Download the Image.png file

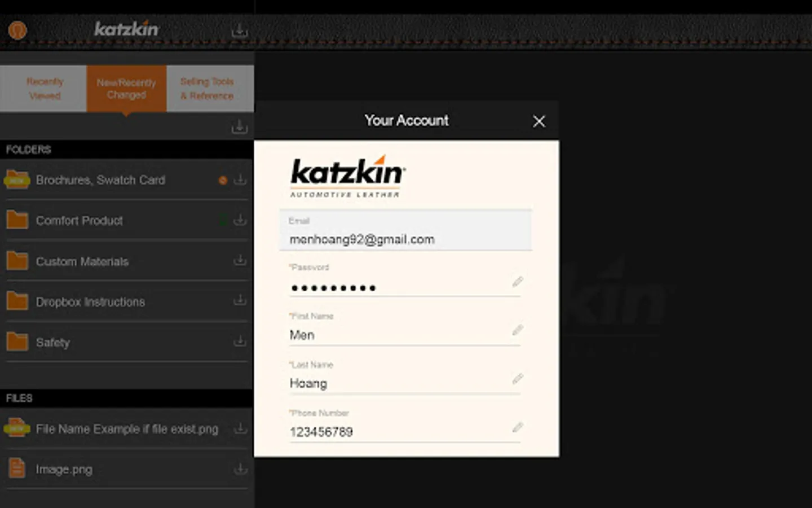point(240,468)
